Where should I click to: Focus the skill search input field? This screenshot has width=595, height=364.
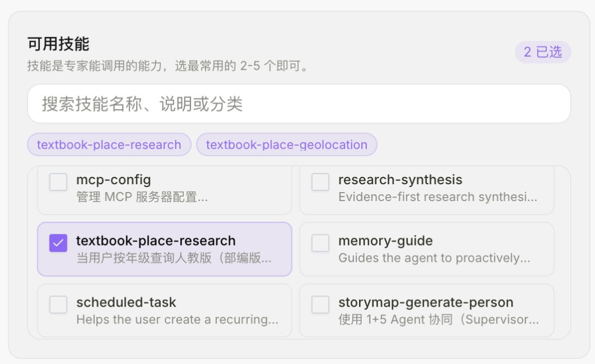point(299,103)
